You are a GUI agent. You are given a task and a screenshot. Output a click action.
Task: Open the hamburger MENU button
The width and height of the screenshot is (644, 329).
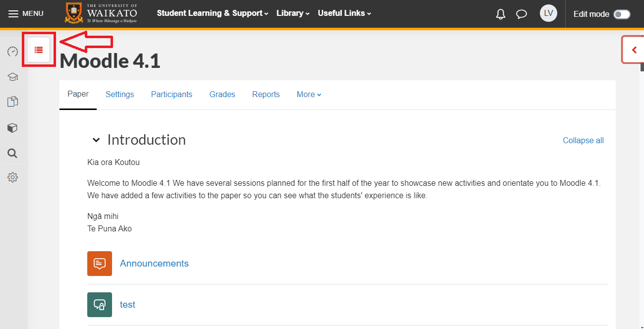point(26,13)
